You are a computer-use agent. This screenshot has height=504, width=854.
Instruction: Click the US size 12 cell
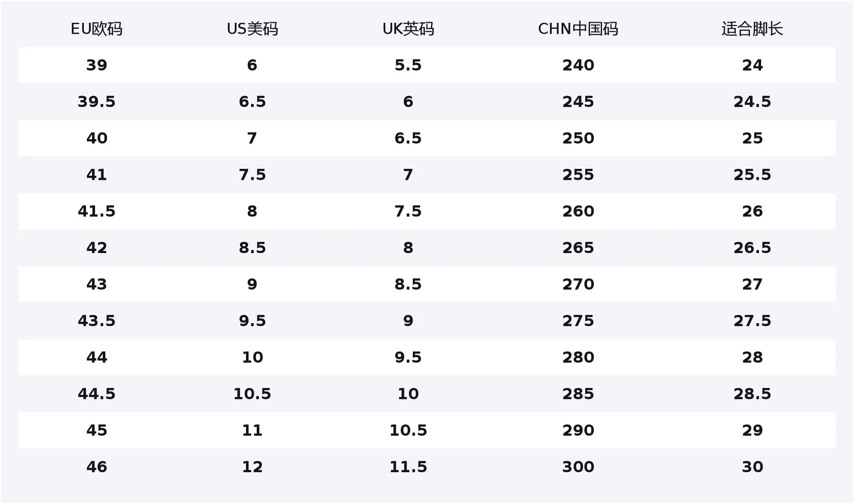pyautogui.click(x=252, y=466)
